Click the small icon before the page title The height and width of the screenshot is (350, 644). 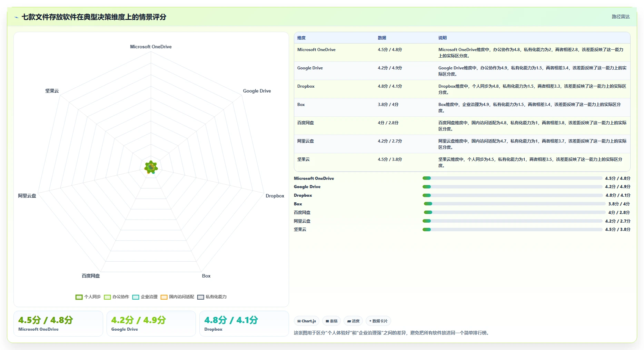pyautogui.click(x=16, y=17)
